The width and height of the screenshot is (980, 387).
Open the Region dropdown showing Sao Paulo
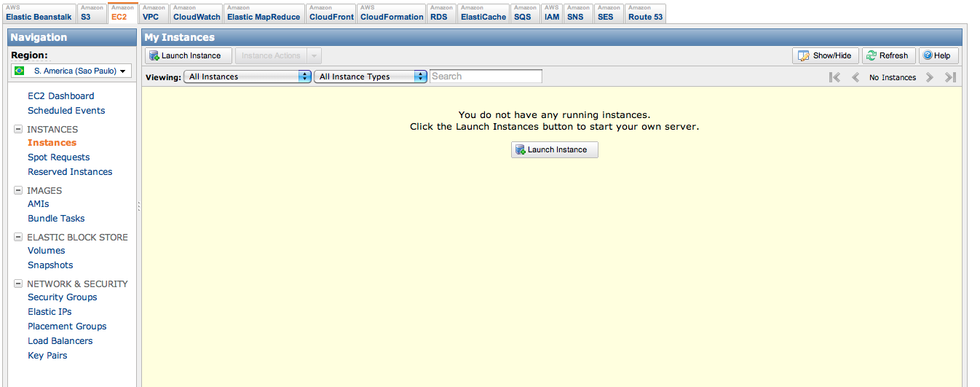[x=71, y=71]
